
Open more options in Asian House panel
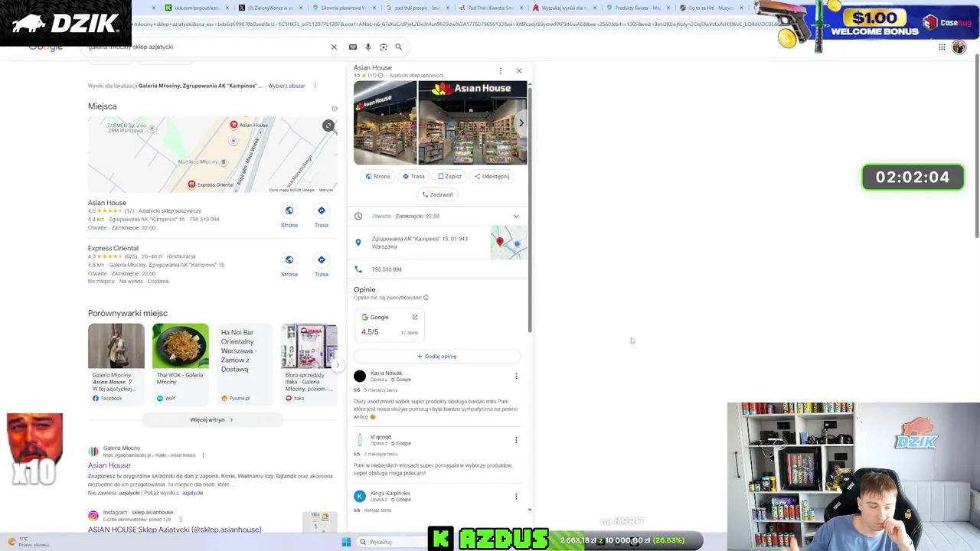pos(501,70)
